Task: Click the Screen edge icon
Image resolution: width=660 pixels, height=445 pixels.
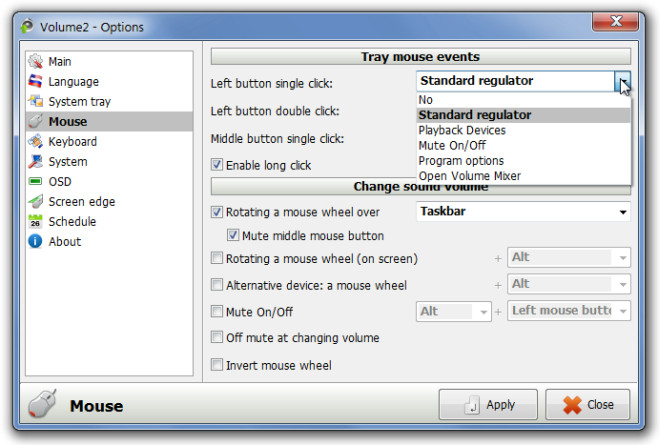Action: (x=35, y=201)
